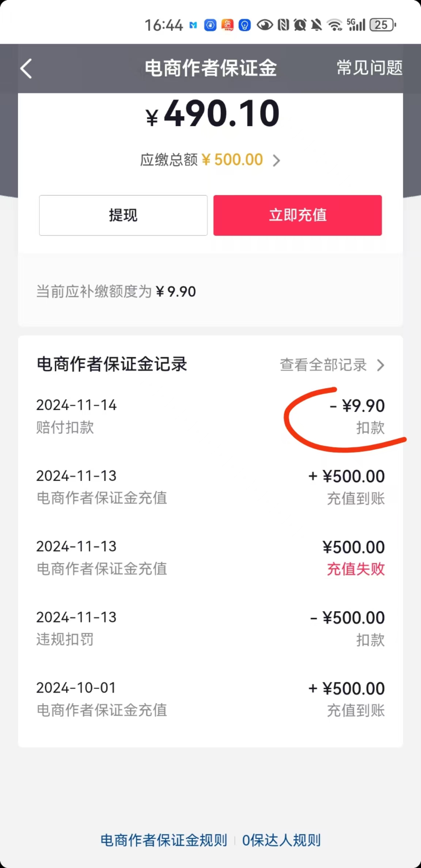Open 电商作者保证金规则 link
Screen dimensions: 421x868
[164, 840]
